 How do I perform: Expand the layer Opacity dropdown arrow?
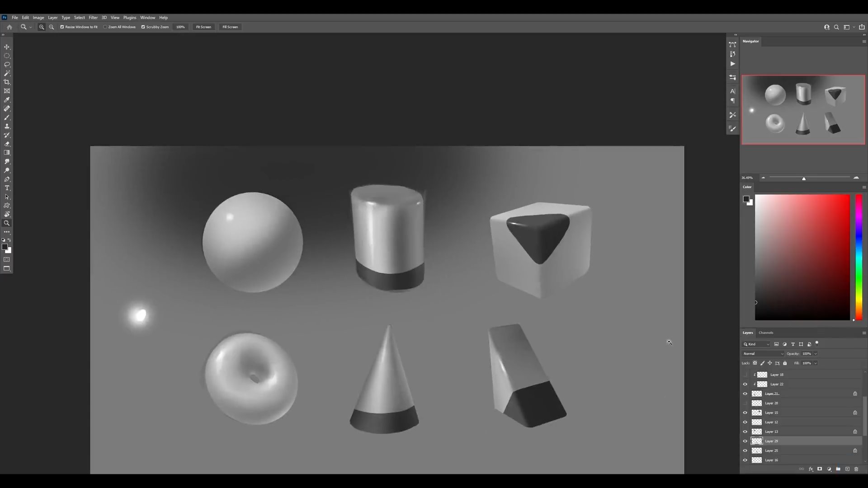pyautogui.click(x=816, y=354)
